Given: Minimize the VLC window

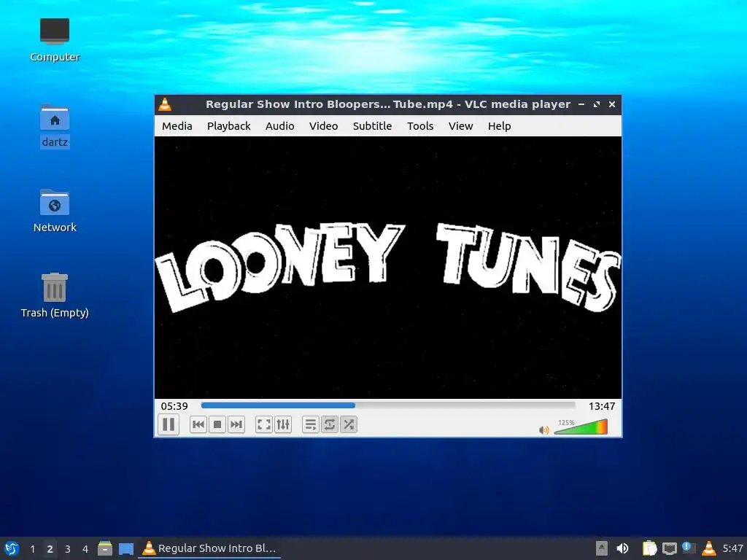Looking at the screenshot, I should (x=581, y=104).
